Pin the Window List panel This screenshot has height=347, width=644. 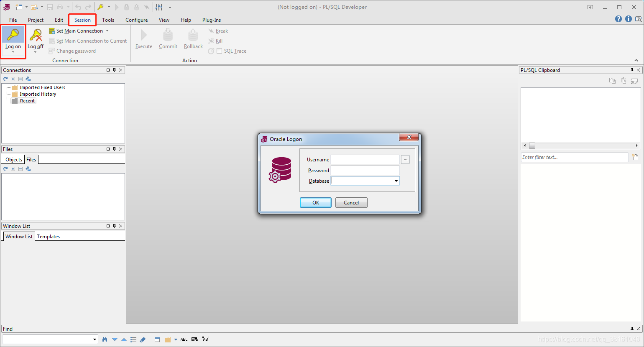[114, 226]
